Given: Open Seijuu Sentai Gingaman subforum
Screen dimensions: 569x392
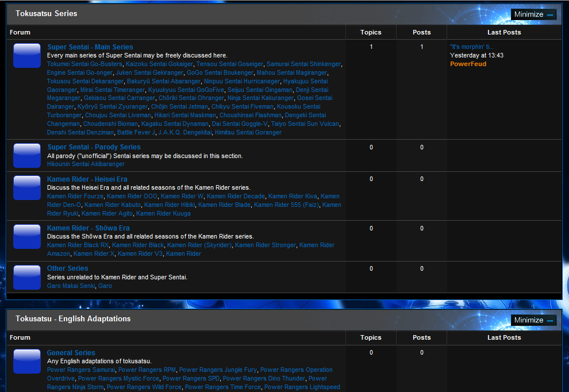Looking at the screenshot, I should 260,90.
